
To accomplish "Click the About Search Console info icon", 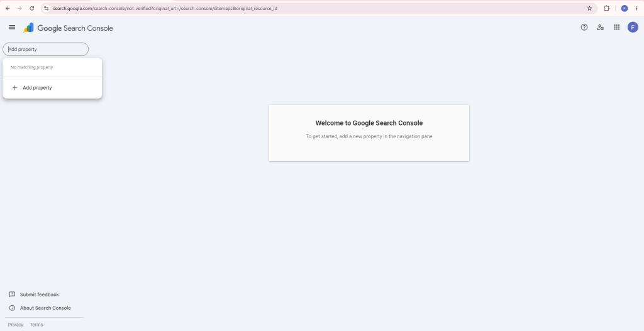I will click(12, 308).
